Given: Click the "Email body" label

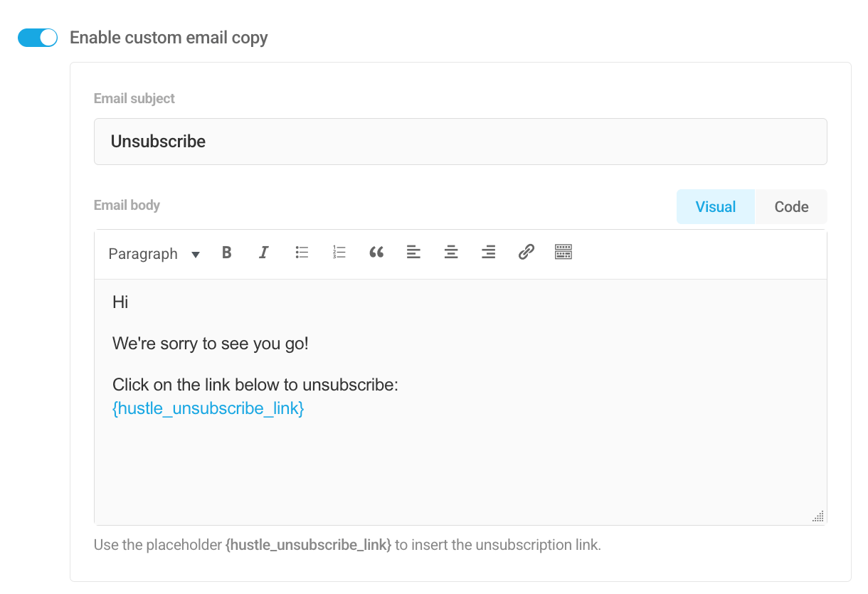Looking at the screenshot, I should [x=127, y=206].
